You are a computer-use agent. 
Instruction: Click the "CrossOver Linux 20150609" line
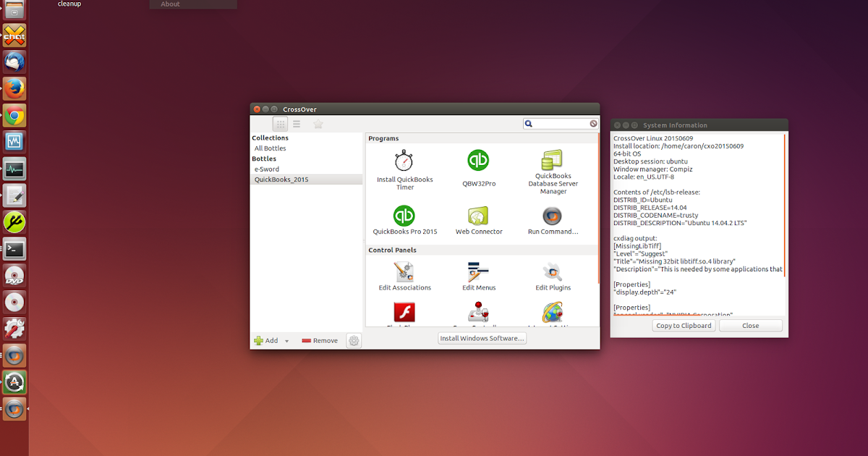[x=652, y=138]
